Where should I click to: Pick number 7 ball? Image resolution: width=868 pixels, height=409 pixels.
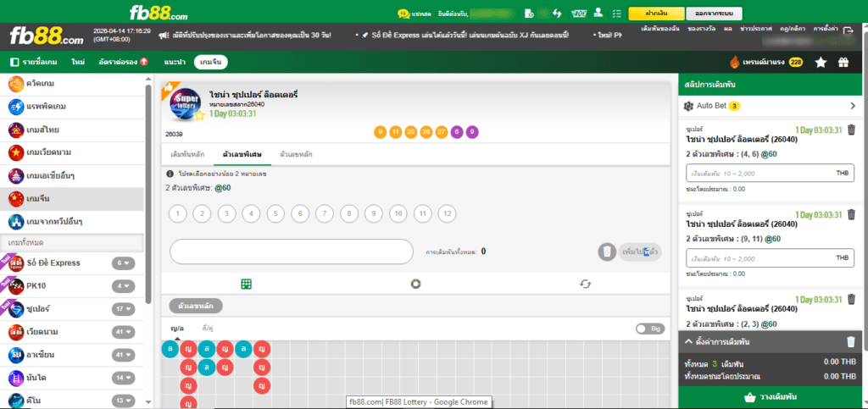click(325, 213)
